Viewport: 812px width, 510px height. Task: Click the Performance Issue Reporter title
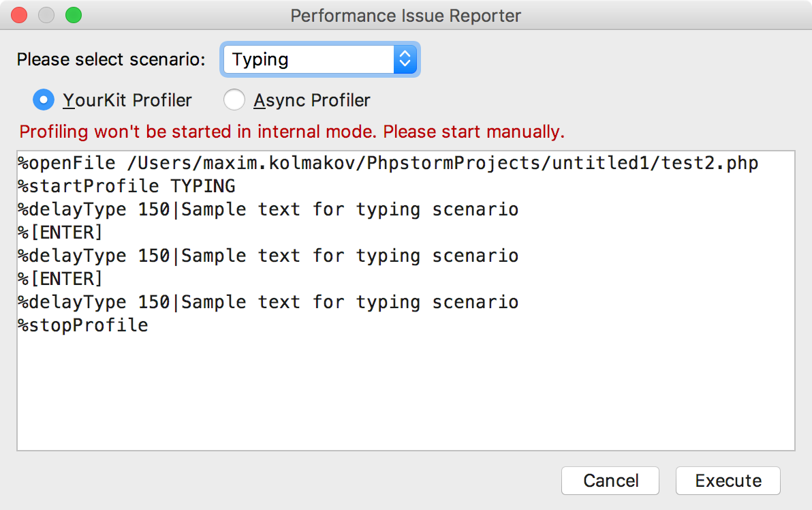[x=405, y=16]
